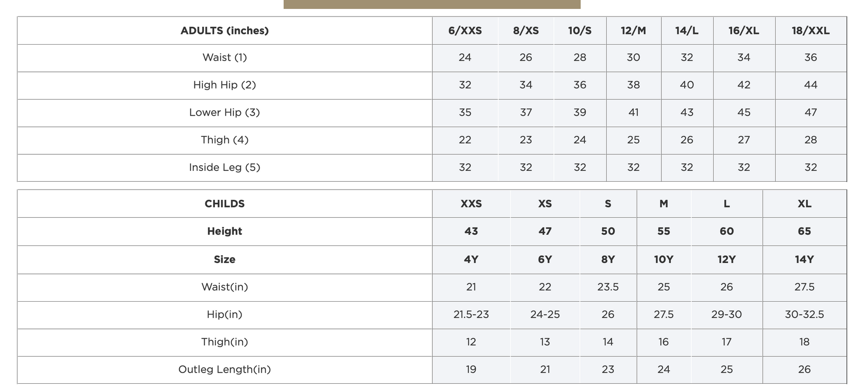This screenshot has height=390, width=868.
Task: Click the 14Y size cell
Action: (804, 259)
